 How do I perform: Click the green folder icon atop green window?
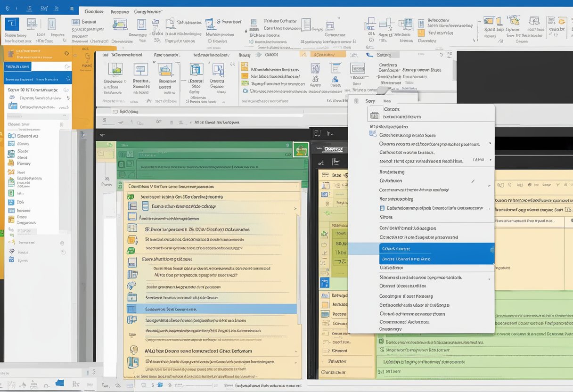tap(300, 150)
